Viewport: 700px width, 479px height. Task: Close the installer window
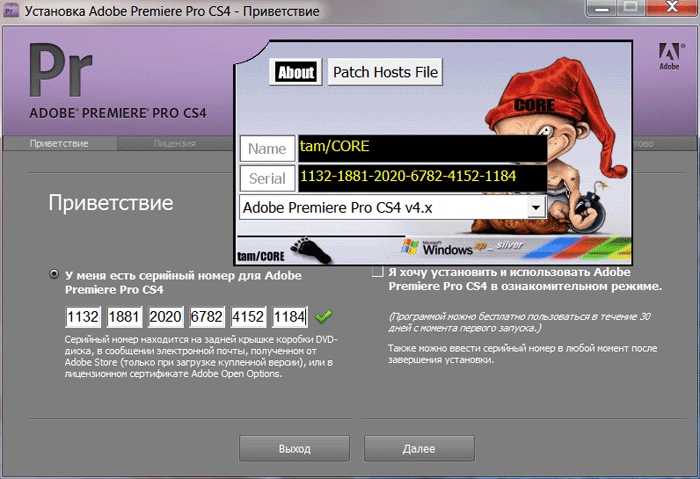pos(672,8)
